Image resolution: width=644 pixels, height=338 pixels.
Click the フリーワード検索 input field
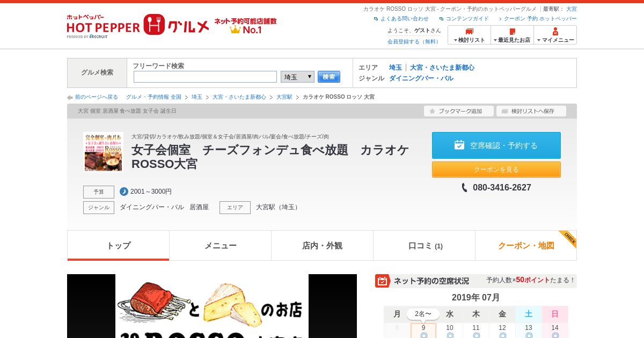[x=205, y=77]
